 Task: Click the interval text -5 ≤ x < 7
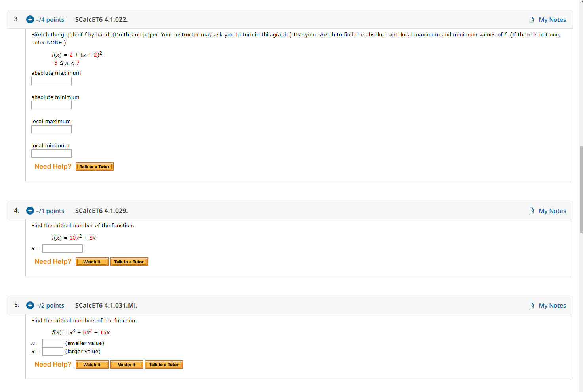[x=66, y=63]
